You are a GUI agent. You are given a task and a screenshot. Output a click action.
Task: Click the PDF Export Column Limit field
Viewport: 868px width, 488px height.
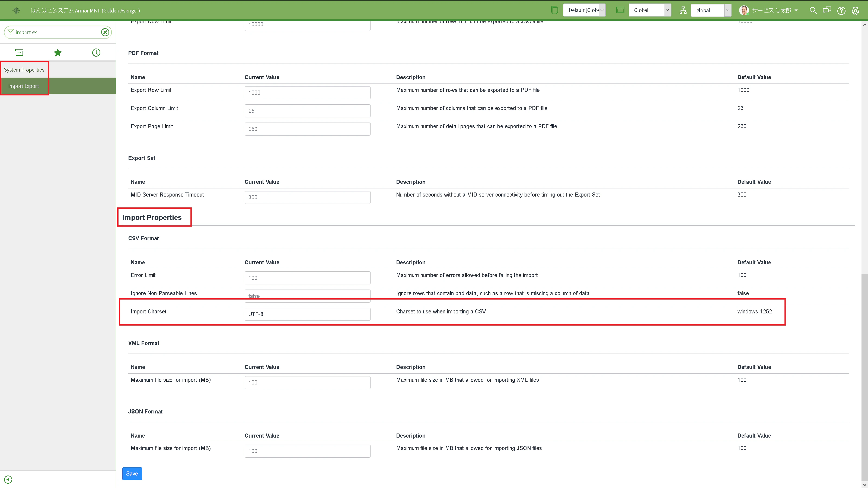coord(307,111)
